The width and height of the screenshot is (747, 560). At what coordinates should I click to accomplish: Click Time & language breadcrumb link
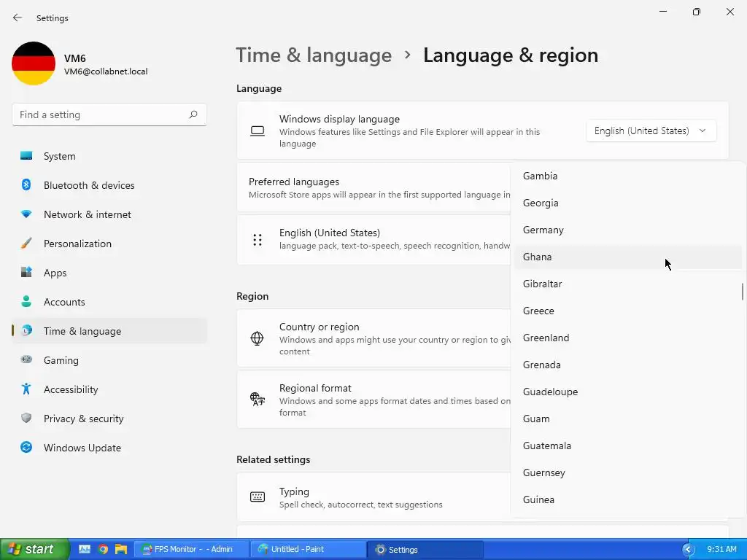click(314, 55)
